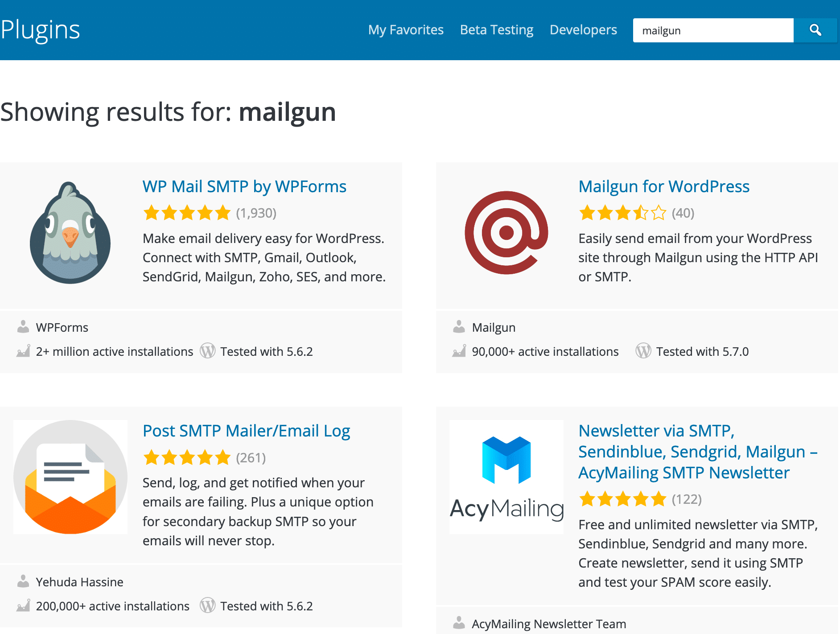840x634 pixels.
Task: Click the Mailgun author name
Action: click(x=494, y=327)
